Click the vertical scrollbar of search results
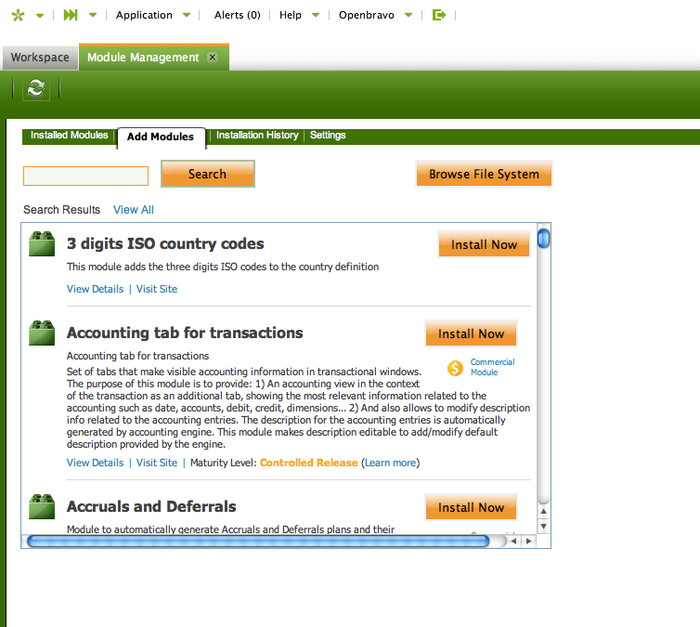 coord(543,380)
